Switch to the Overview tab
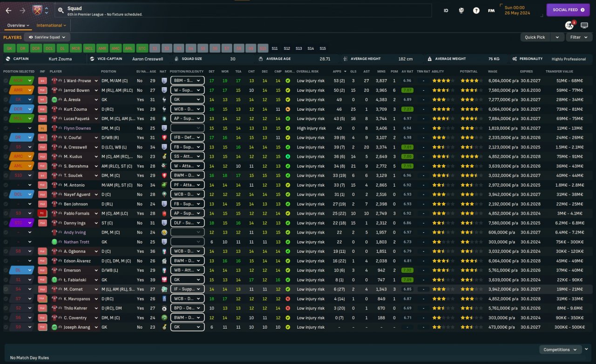 point(18,25)
